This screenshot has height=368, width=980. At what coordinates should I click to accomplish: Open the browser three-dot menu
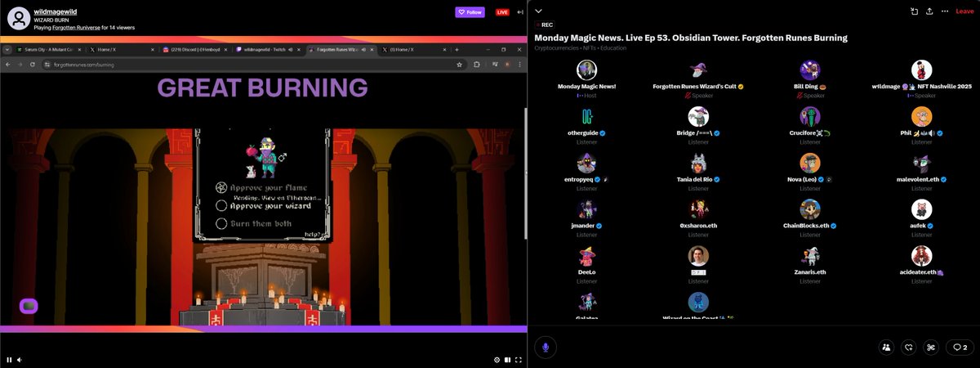518,64
